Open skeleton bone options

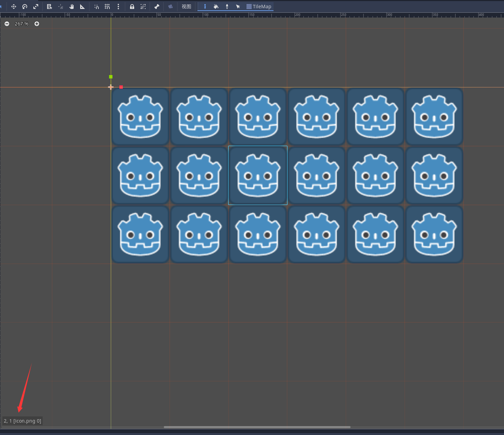pyautogui.click(x=157, y=7)
